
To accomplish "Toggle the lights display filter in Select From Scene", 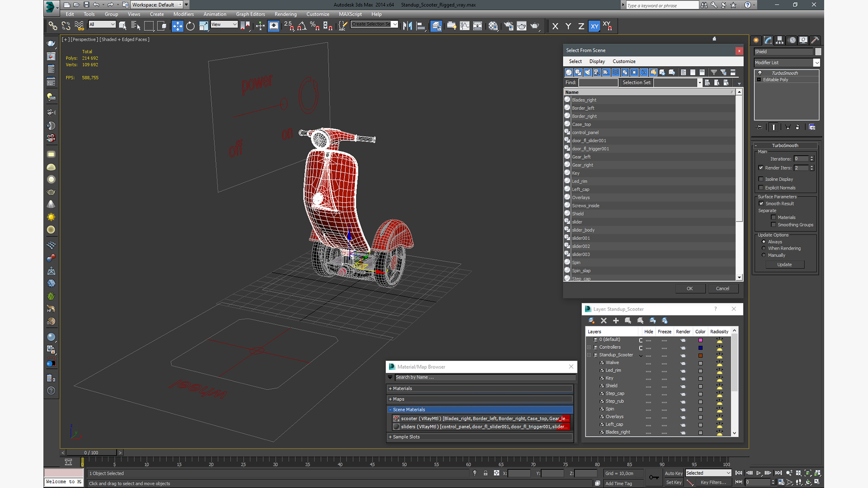I will coord(588,72).
